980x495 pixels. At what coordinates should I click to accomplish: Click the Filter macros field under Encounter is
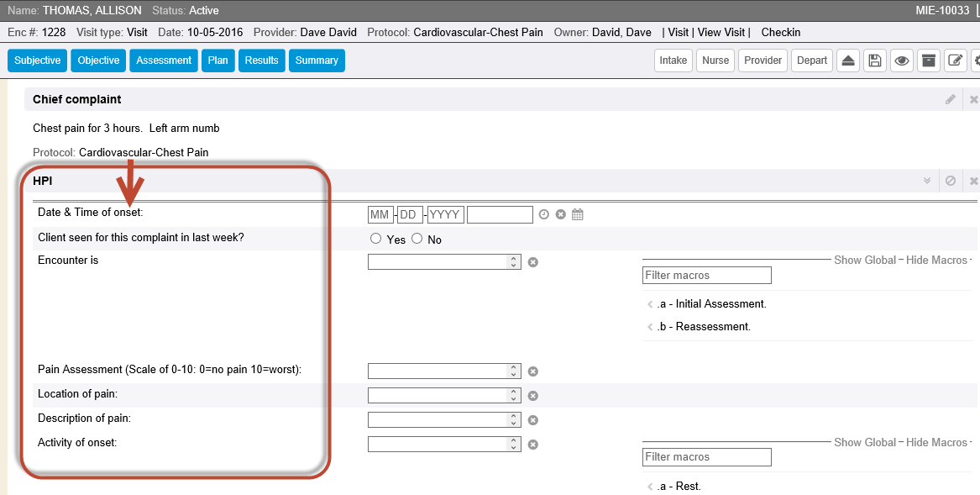[x=707, y=276]
